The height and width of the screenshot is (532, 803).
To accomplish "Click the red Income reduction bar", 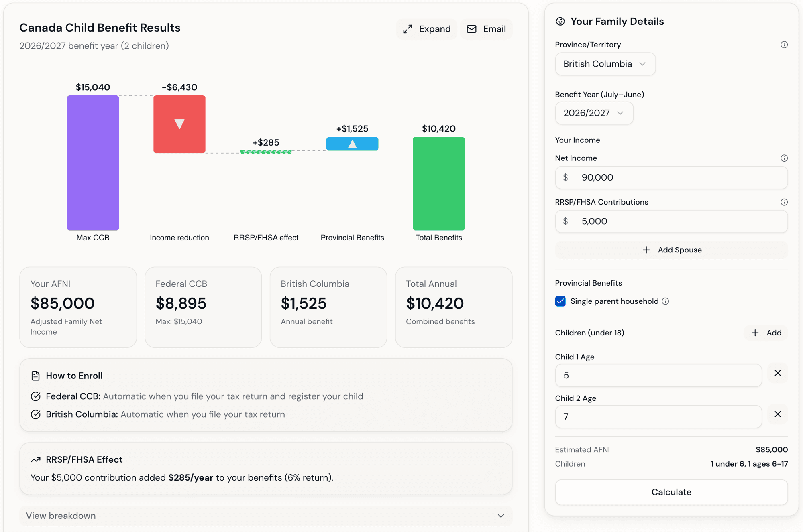I will [179, 124].
